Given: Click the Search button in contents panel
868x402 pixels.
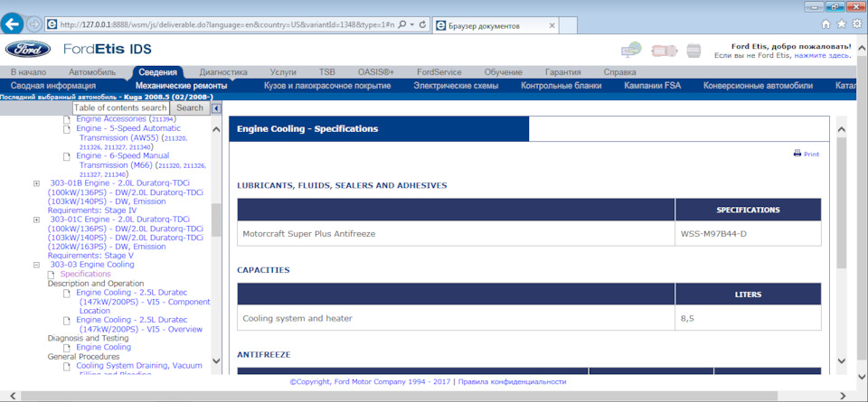Looking at the screenshot, I should [190, 108].
